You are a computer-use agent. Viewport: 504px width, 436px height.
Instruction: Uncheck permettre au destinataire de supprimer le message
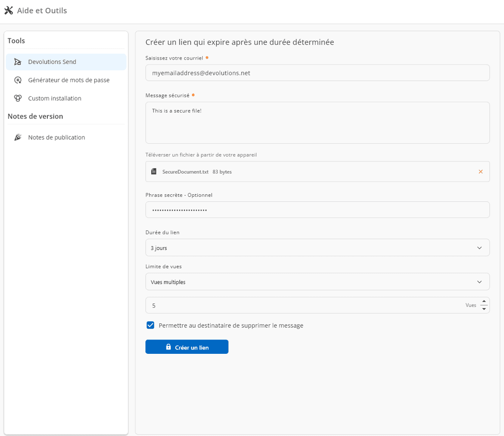150,325
